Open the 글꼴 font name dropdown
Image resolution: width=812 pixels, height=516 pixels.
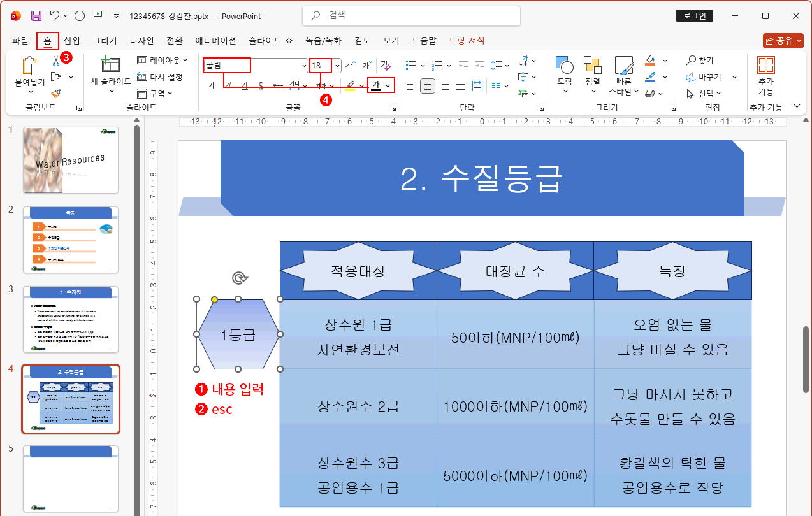pos(303,66)
